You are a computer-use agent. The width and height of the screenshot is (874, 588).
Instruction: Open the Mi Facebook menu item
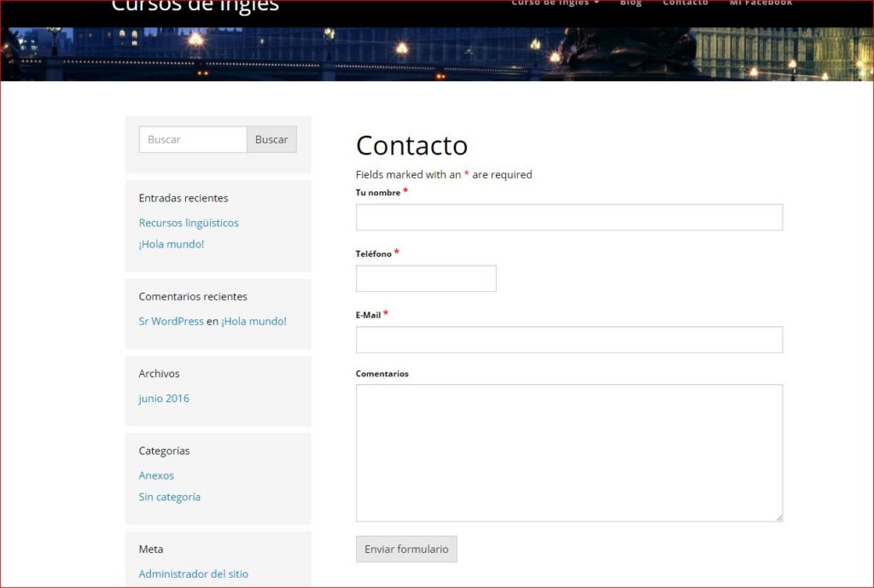(760, 3)
